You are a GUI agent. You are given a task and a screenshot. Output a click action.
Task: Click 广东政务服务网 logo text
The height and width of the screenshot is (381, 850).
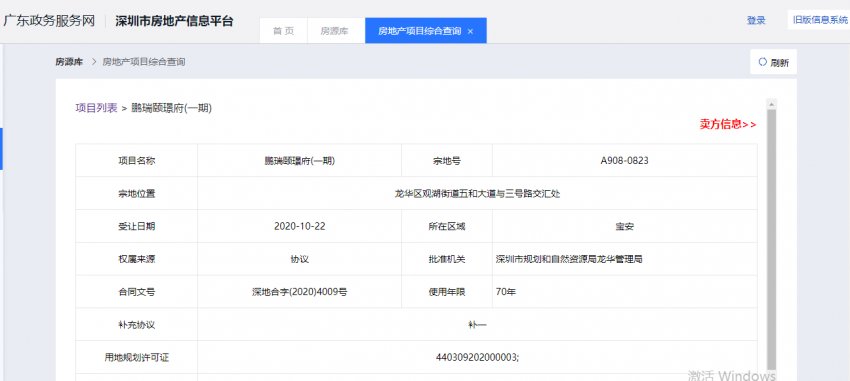49,21
